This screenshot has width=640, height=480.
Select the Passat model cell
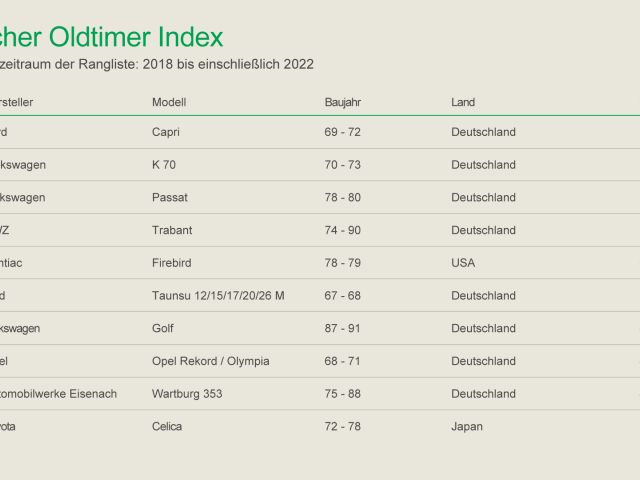click(x=170, y=198)
